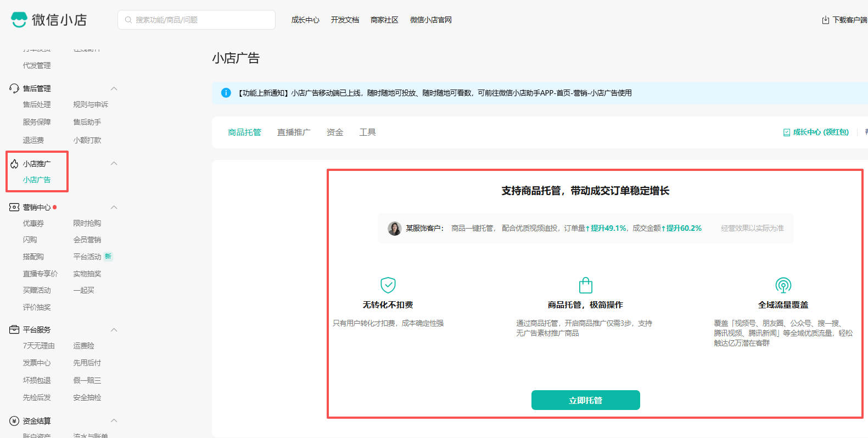Click the 下载客户端 download icon
The height and width of the screenshot is (438, 868).
coord(825,20)
